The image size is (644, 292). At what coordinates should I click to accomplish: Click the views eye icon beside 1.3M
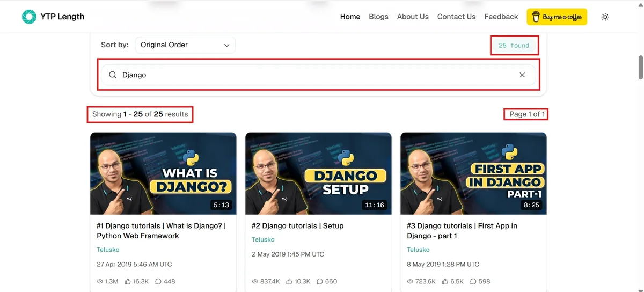tap(100, 281)
